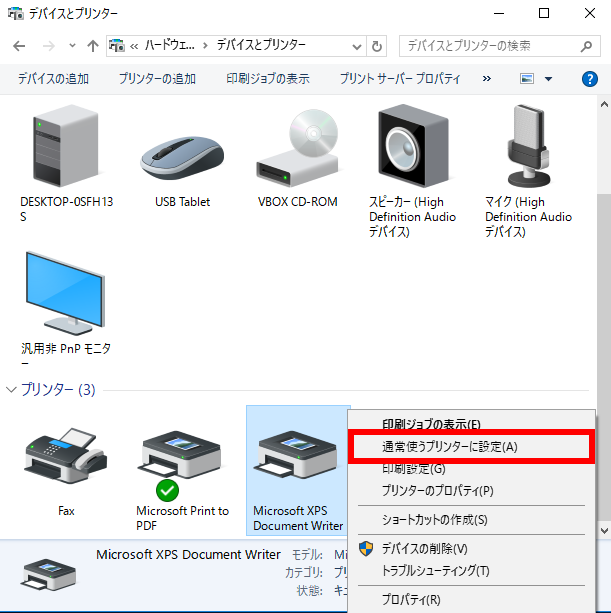Screen dimensions: 611x613
Task: Click the モデル: label in details pane
Action: pyautogui.click(x=308, y=555)
